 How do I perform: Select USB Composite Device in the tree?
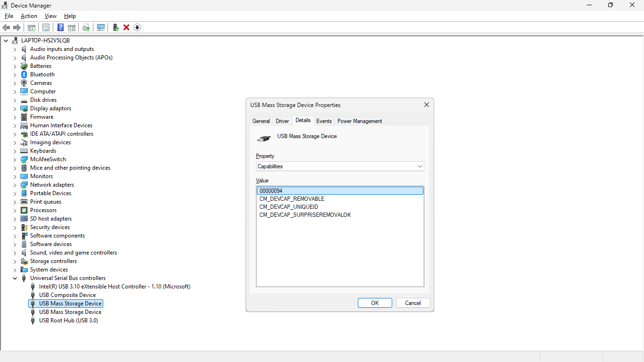click(67, 295)
